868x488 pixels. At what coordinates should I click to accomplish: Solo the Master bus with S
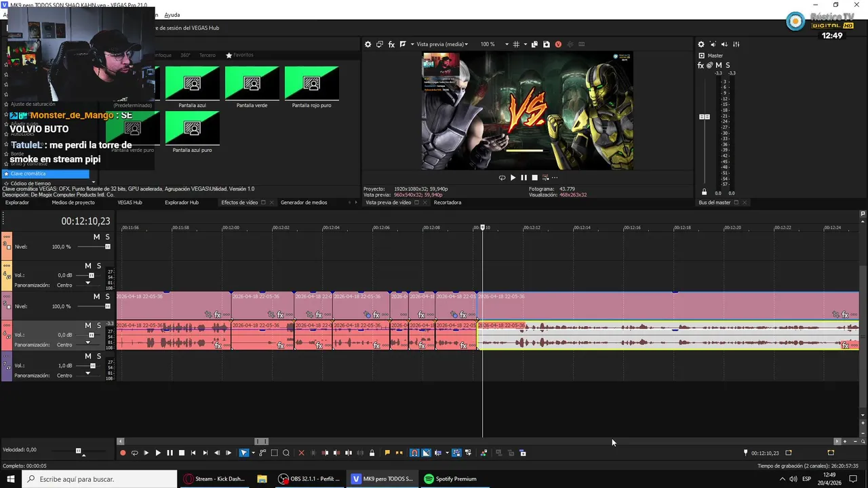pyautogui.click(x=728, y=65)
